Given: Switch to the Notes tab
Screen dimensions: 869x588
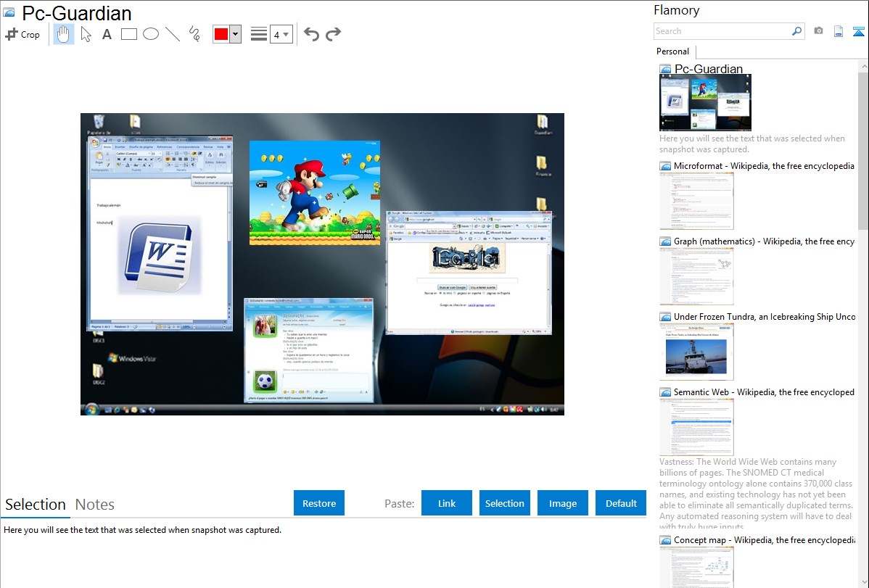Looking at the screenshot, I should coord(95,505).
